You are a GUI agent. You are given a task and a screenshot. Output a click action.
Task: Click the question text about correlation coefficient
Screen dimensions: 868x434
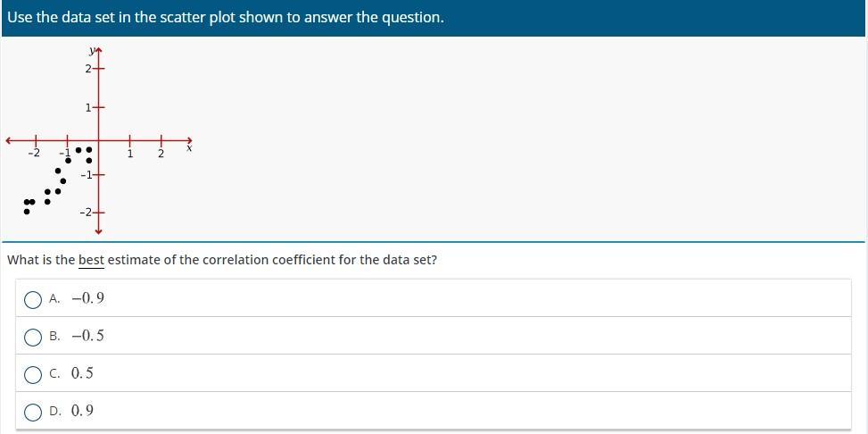pos(222,261)
